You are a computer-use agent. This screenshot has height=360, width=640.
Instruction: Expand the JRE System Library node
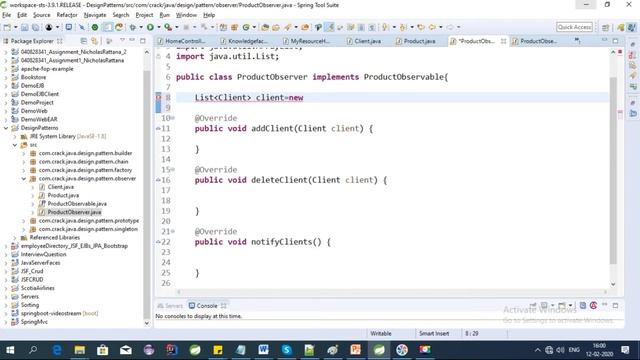15,136
